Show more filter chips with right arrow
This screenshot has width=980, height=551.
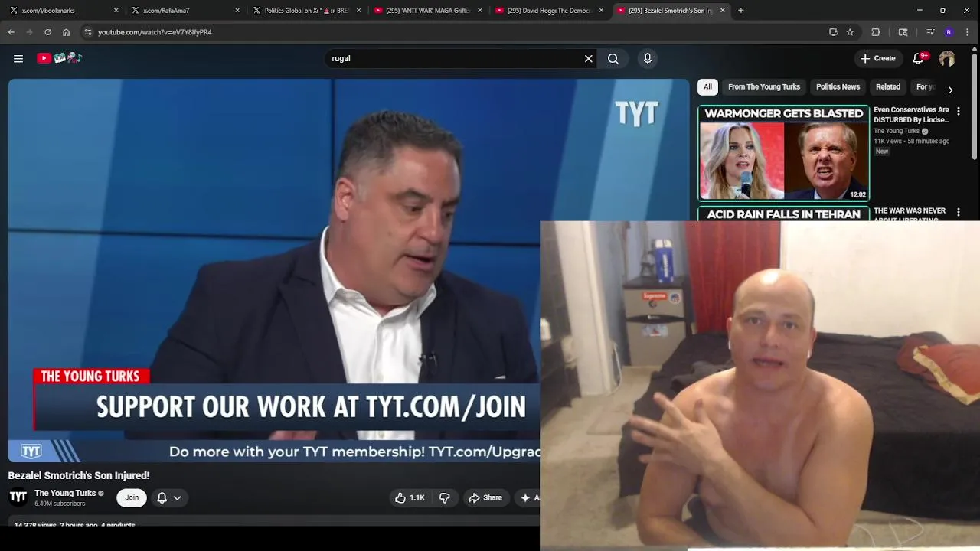tap(950, 90)
